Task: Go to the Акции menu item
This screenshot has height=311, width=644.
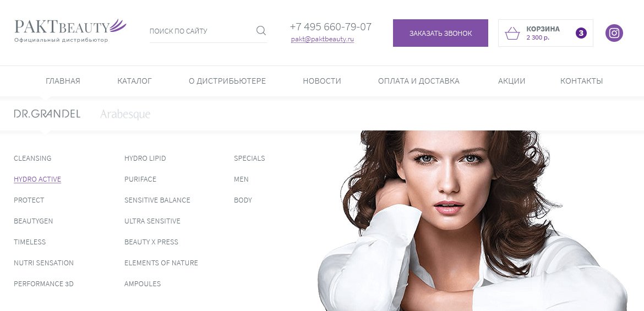Action: 511,81
